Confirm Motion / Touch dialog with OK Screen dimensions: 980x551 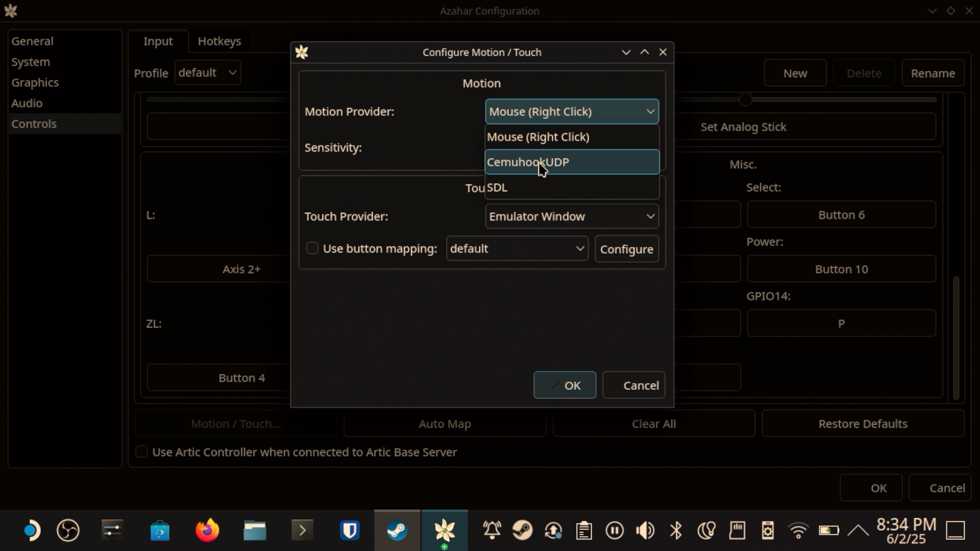click(565, 385)
